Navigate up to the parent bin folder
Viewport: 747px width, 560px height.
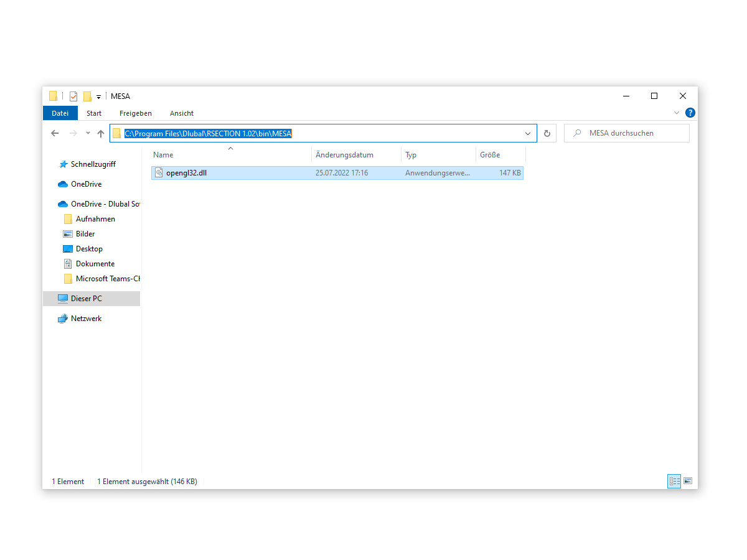point(100,133)
